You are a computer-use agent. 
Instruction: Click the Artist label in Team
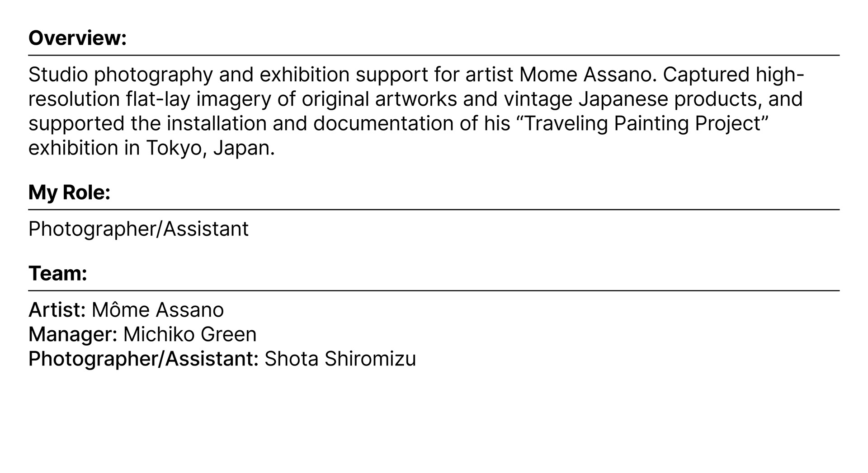click(x=57, y=310)
